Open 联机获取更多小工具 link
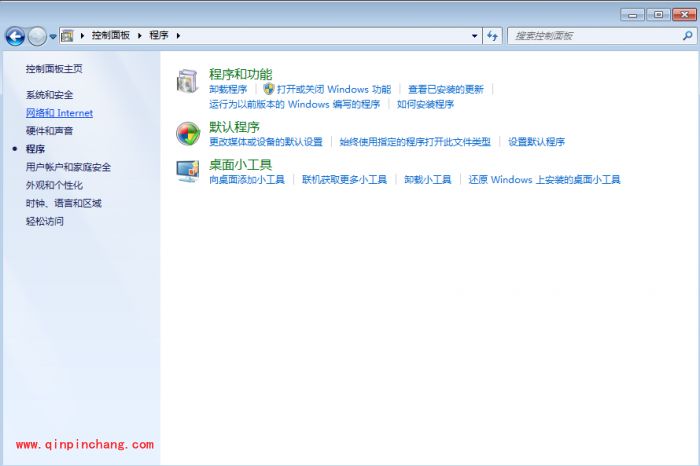This screenshot has height=466, width=700. coord(344,180)
